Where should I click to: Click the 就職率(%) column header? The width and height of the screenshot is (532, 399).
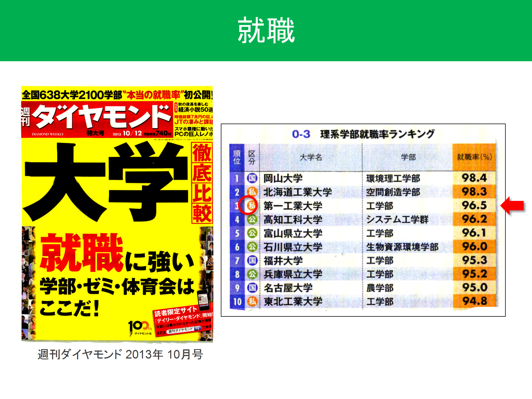point(474,157)
